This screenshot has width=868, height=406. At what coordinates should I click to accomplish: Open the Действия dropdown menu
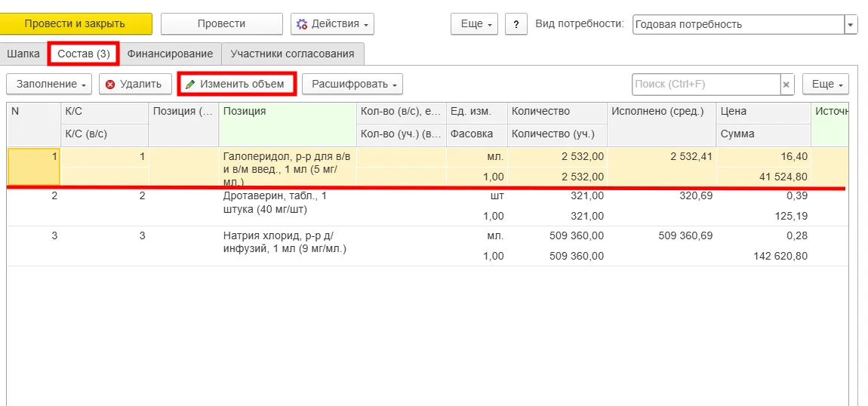[x=332, y=24]
